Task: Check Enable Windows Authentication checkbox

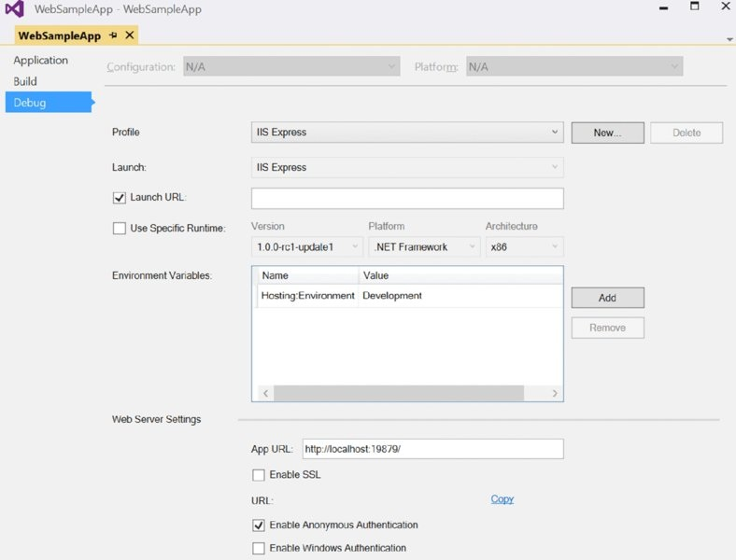Action: (x=258, y=548)
